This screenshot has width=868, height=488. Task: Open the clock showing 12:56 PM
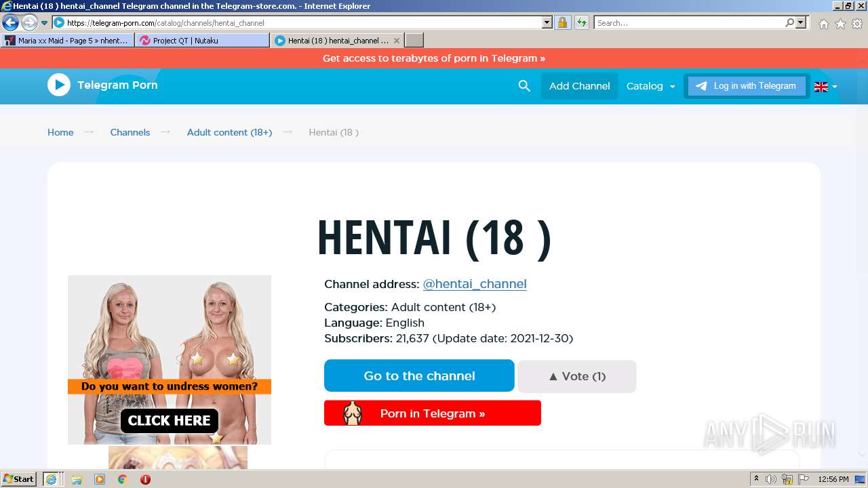pos(833,479)
